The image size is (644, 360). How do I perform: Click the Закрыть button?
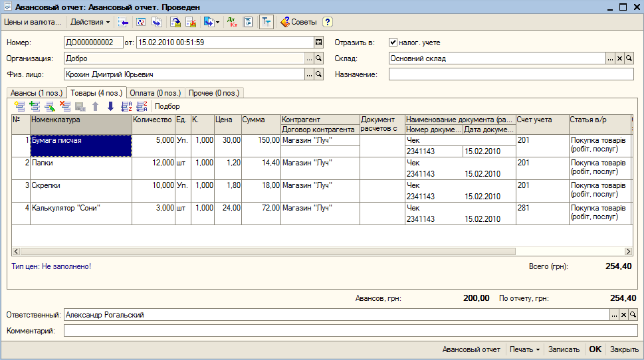[x=624, y=349]
